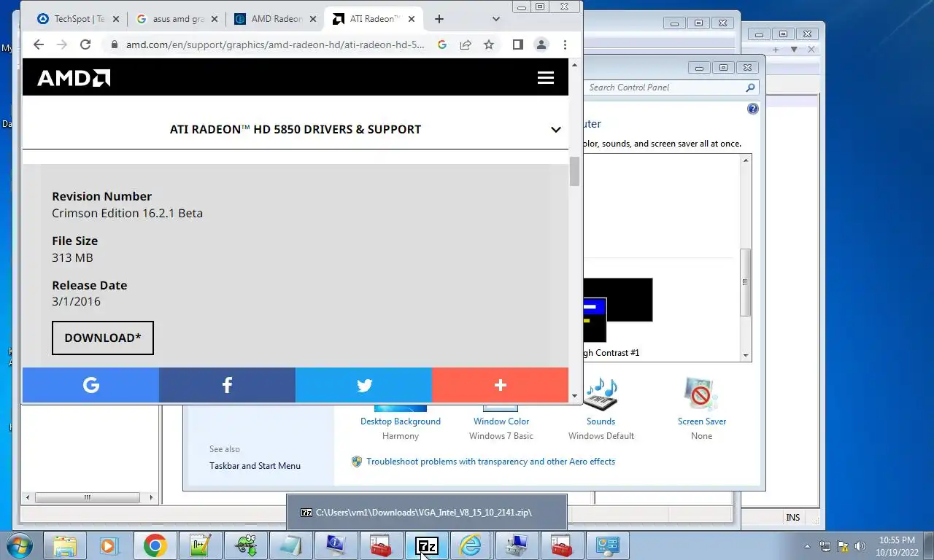Click release date '3/1/2016' text
The width and height of the screenshot is (934, 560).
(76, 302)
